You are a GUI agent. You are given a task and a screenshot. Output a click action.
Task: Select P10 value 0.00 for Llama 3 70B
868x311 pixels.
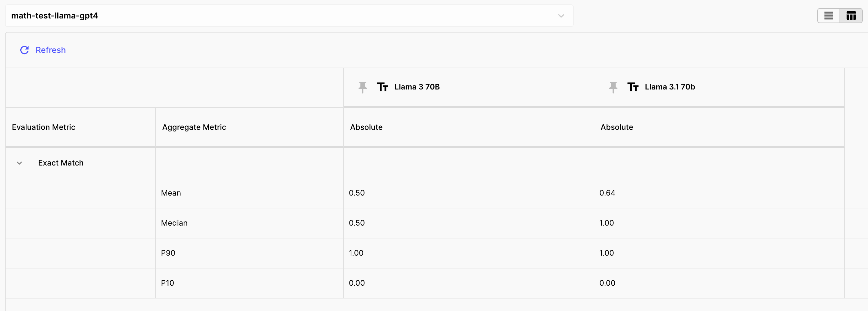357,283
